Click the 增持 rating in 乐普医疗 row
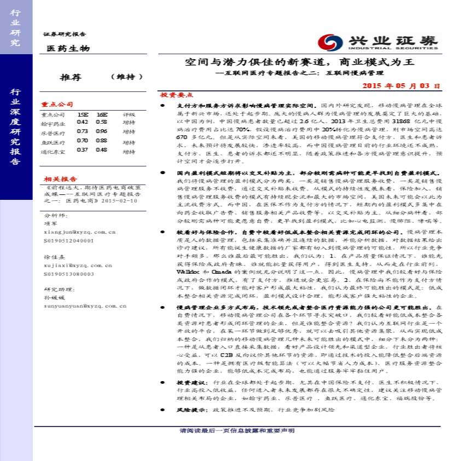The image size is (476, 461). 129,132
